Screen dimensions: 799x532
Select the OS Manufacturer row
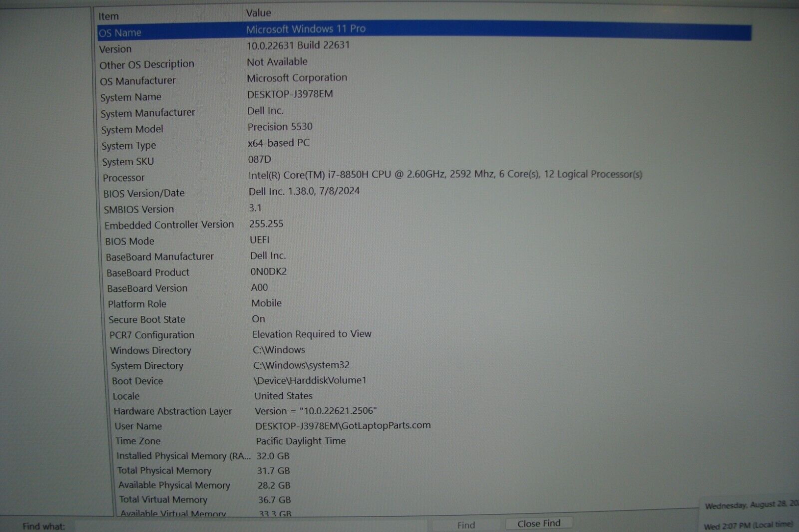click(x=137, y=80)
